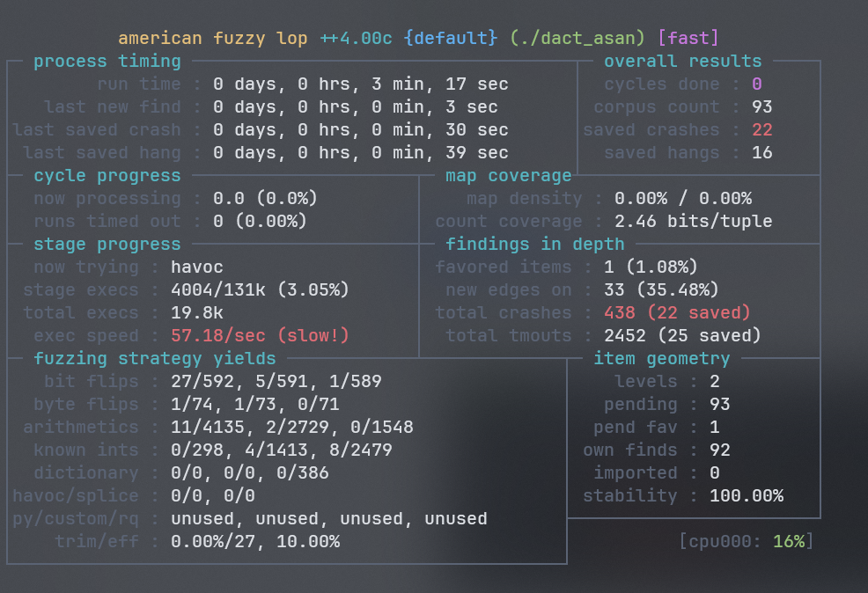Select the 'total crashes' label
This screenshot has width=868, height=593.
click(504, 312)
